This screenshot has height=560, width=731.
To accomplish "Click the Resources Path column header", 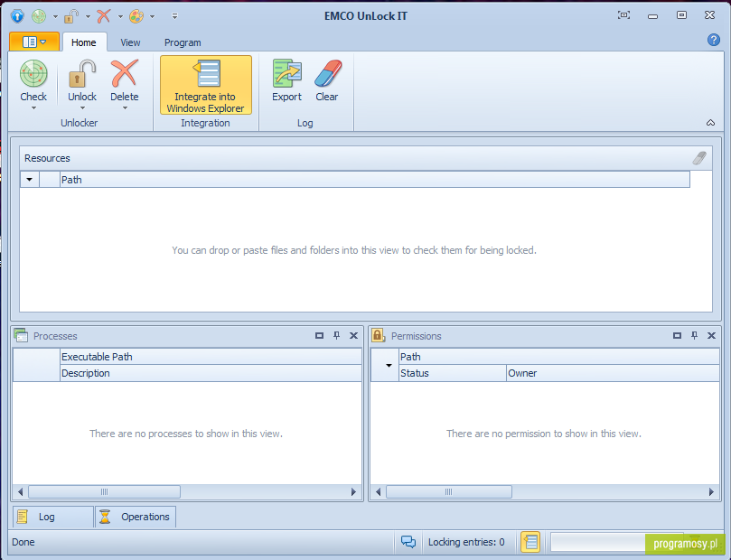I will tap(375, 180).
